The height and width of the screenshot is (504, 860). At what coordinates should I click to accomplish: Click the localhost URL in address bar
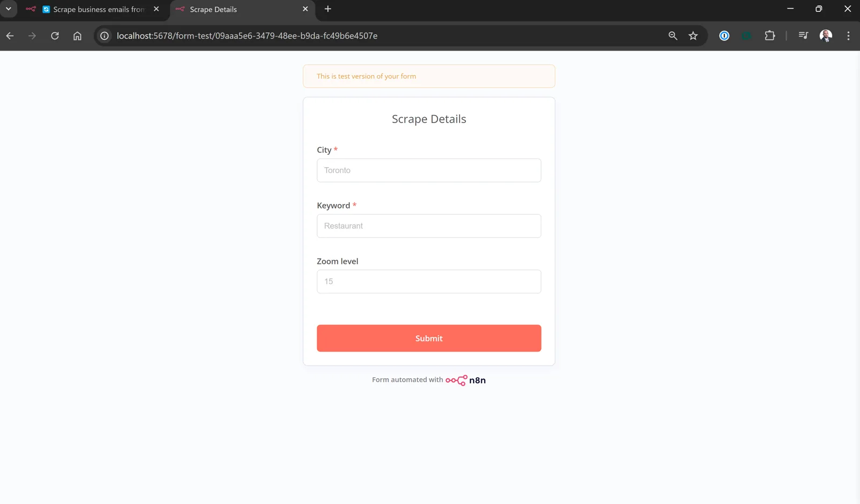247,35
